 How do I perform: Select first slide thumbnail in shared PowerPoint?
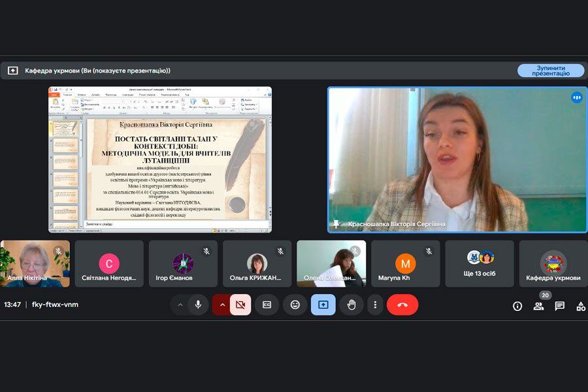click(x=65, y=129)
